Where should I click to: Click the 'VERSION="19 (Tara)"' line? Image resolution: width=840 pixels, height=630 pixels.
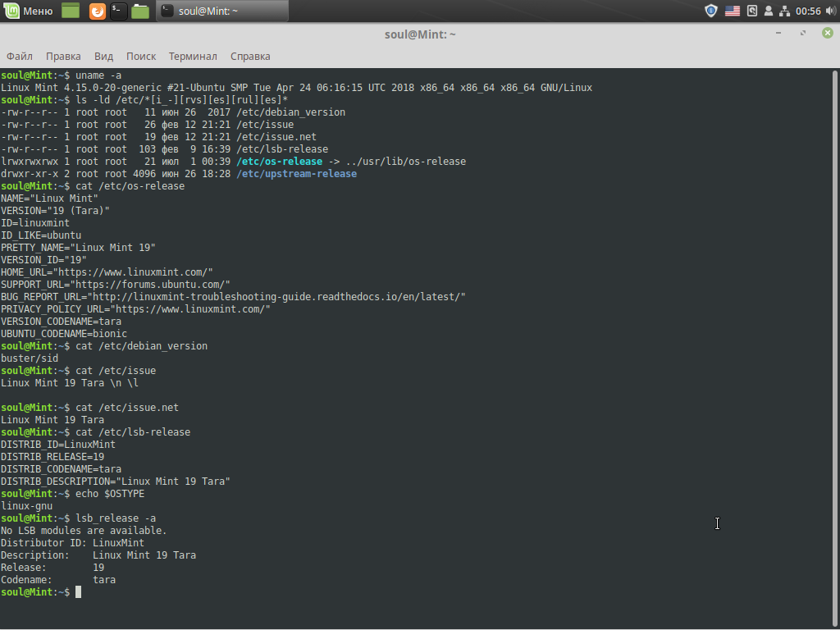coord(55,211)
